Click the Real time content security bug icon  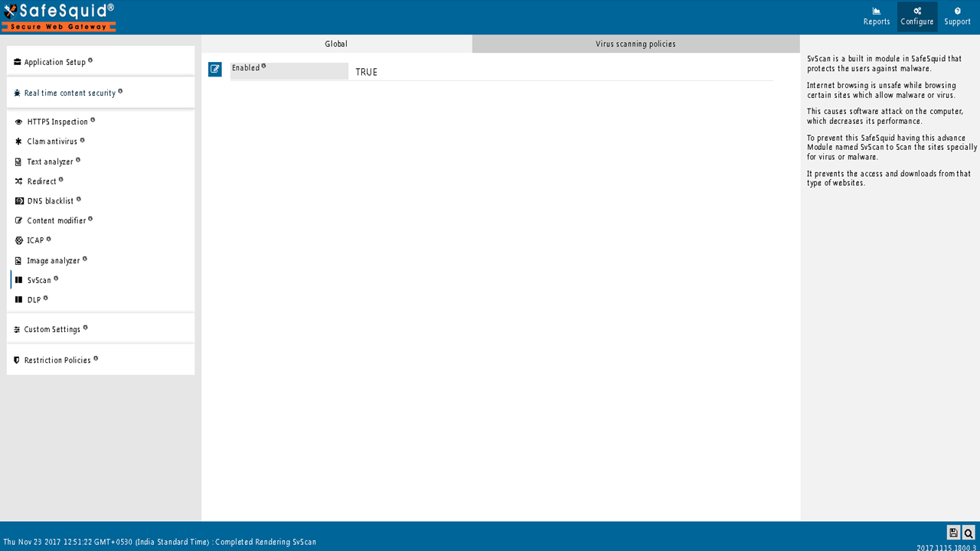[x=17, y=93]
